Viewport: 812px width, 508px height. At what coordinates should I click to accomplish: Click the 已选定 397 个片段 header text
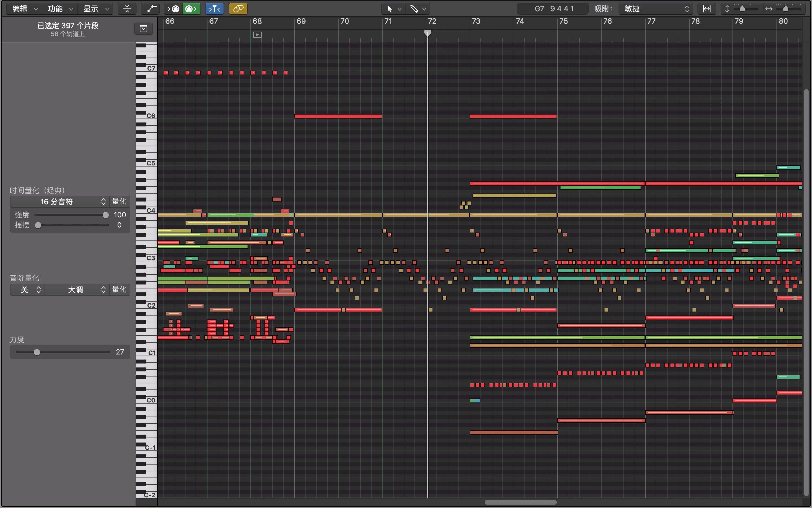click(68, 25)
